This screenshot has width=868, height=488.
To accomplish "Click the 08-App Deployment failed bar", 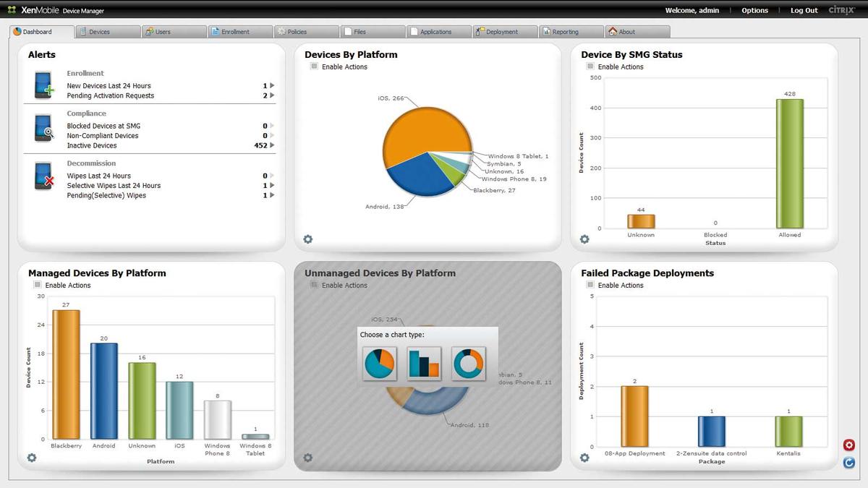I will pos(634,416).
